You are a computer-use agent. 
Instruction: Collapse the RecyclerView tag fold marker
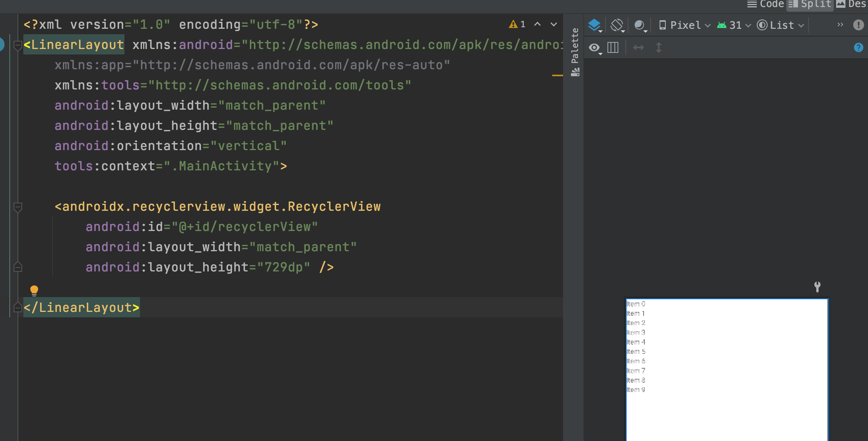click(18, 207)
